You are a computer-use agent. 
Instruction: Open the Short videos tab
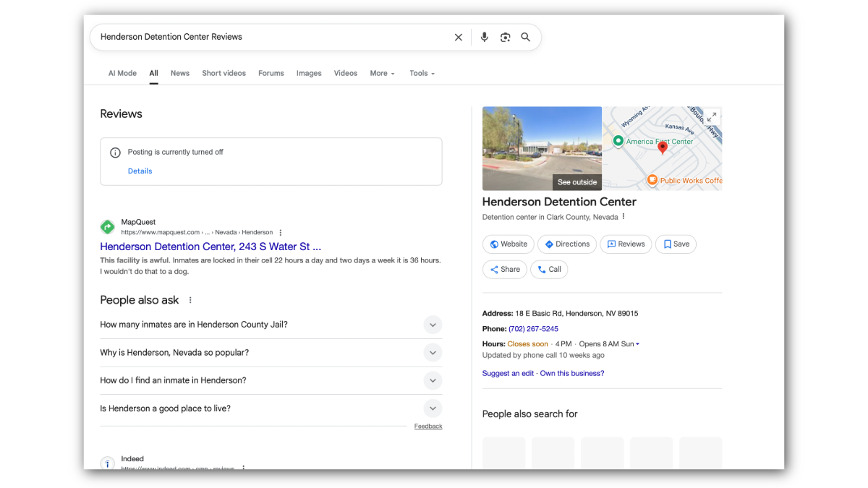224,73
